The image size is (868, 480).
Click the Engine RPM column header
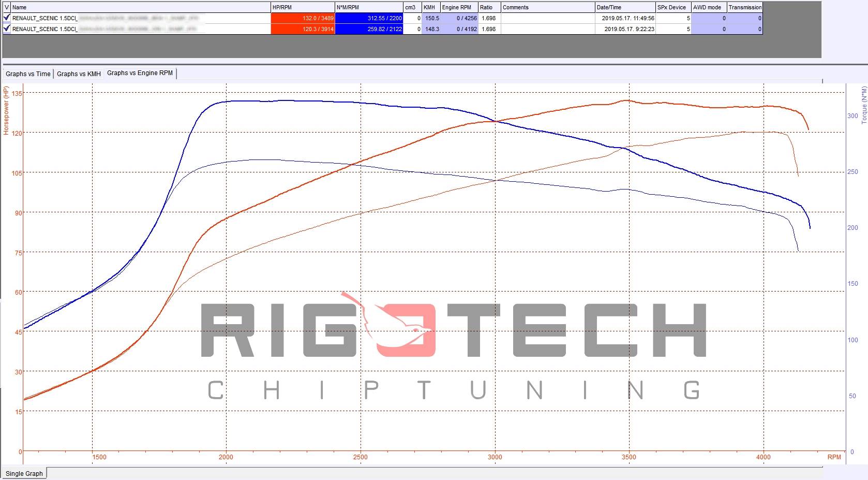tap(459, 7)
